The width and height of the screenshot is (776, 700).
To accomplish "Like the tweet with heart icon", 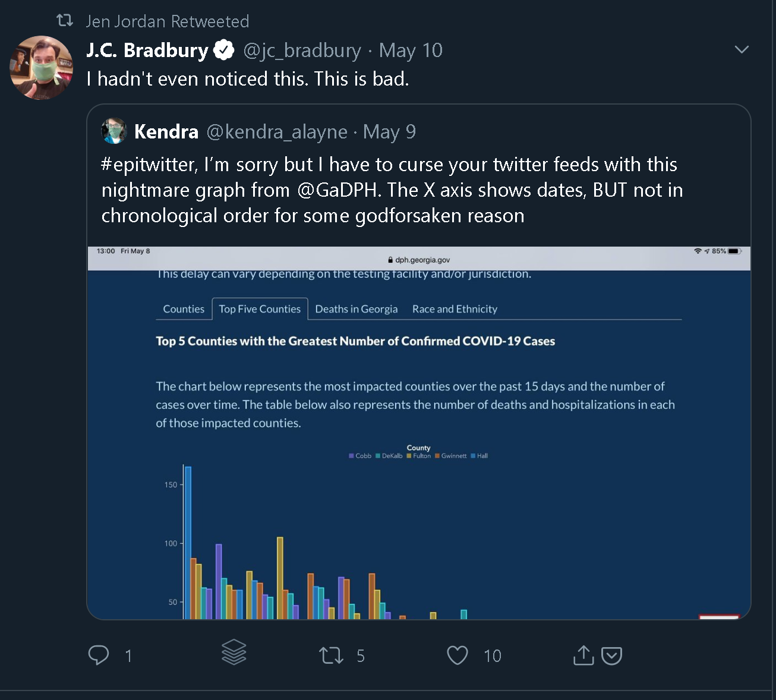I will [458, 655].
